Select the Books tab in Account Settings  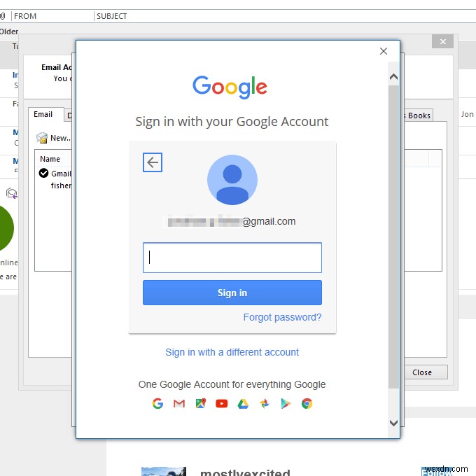pyautogui.click(x=419, y=115)
